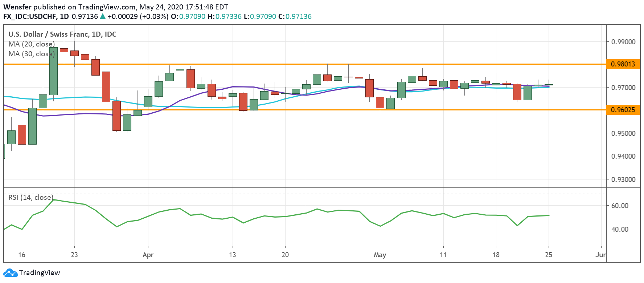The height and width of the screenshot is (283, 644).
Task: Click the May label on time axis
Action: tap(380, 255)
